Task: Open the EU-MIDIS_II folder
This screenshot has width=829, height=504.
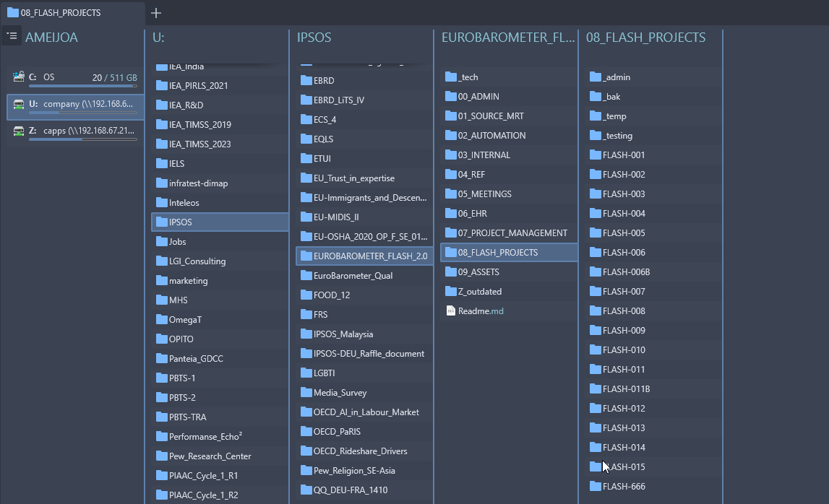Action: [364, 217]
